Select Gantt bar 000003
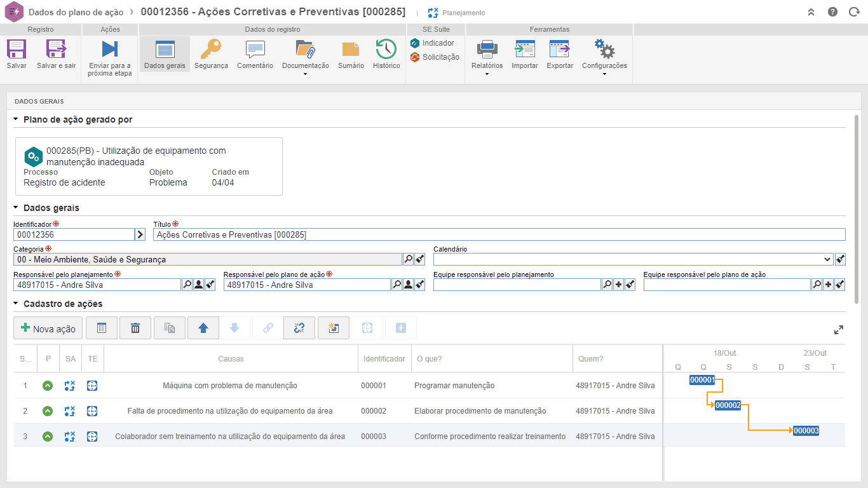Viewport: 868px width, 488px height. pos(806,431)
